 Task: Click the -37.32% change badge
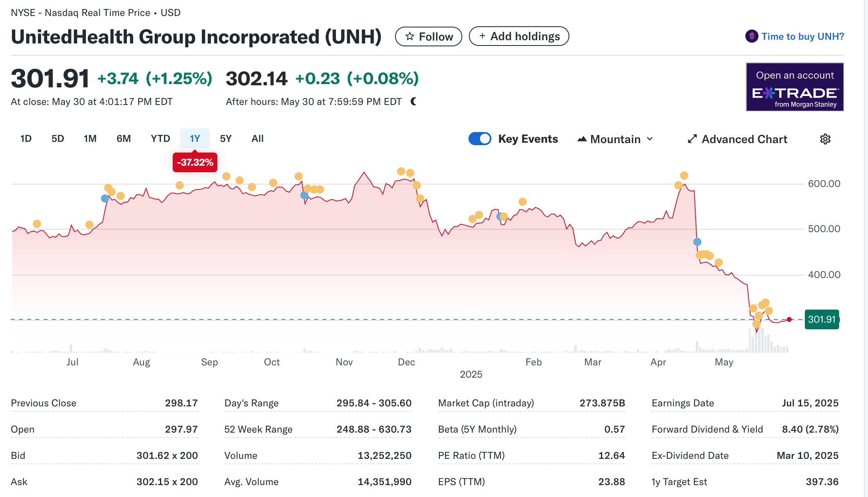point(195,162)
